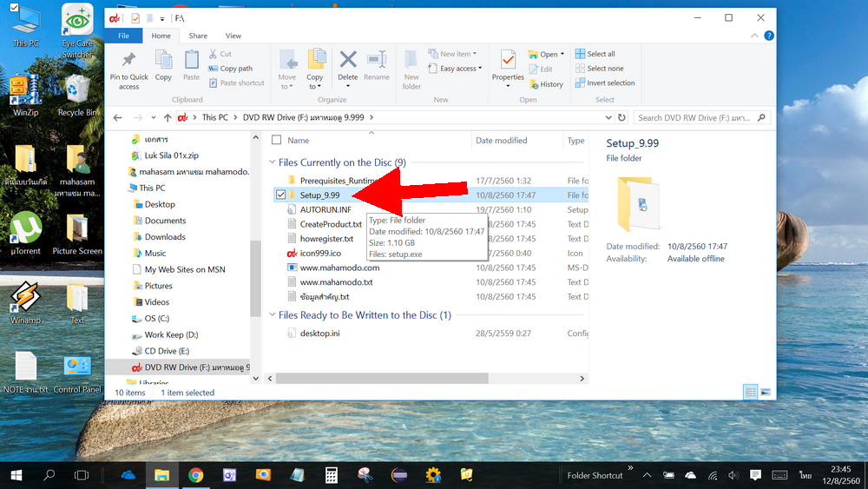The image size is (868, 489).
Task: Click the Copy ribbon icon
Action: pyautogui.click(x=163, y=60)
